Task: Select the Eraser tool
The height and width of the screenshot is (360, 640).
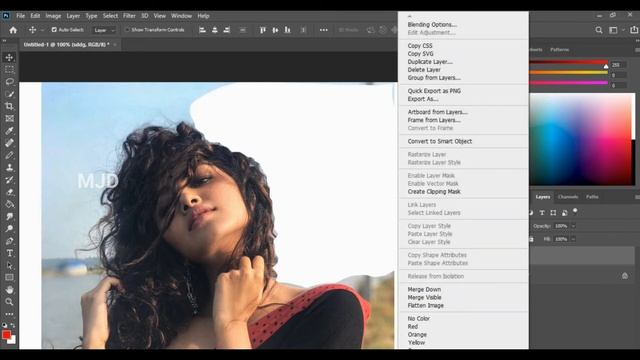Action: click(9, 192)
